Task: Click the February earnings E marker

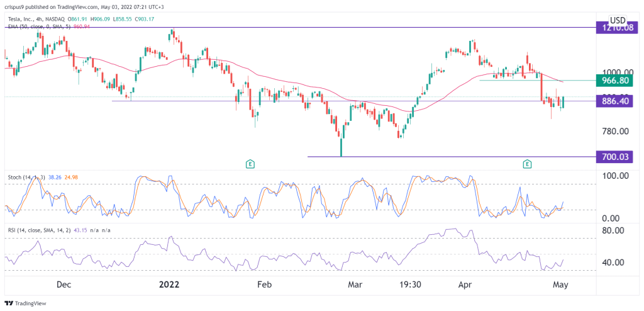Action: click(x=250, y=164)
